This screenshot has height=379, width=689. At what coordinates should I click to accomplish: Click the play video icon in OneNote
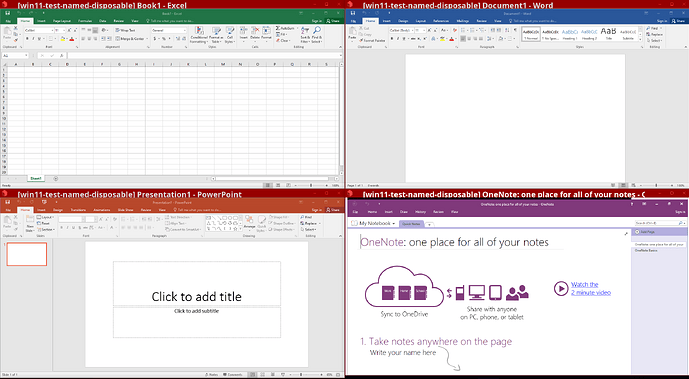coord(561,289)
